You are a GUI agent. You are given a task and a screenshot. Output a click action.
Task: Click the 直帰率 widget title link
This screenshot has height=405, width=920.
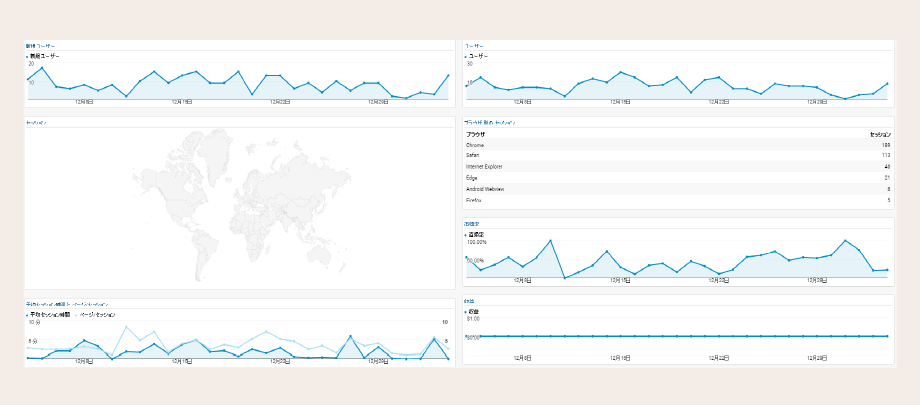(x=471, y=224)
